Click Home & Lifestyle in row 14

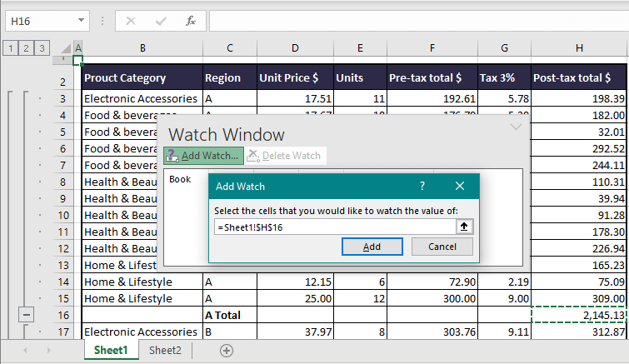click(x=142, y=282)
